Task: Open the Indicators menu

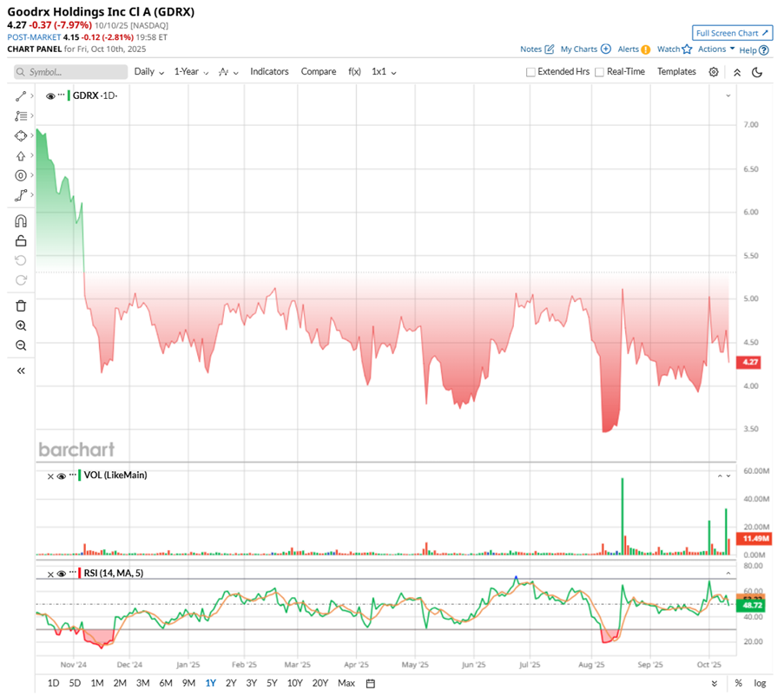Action: coord(269,71)
